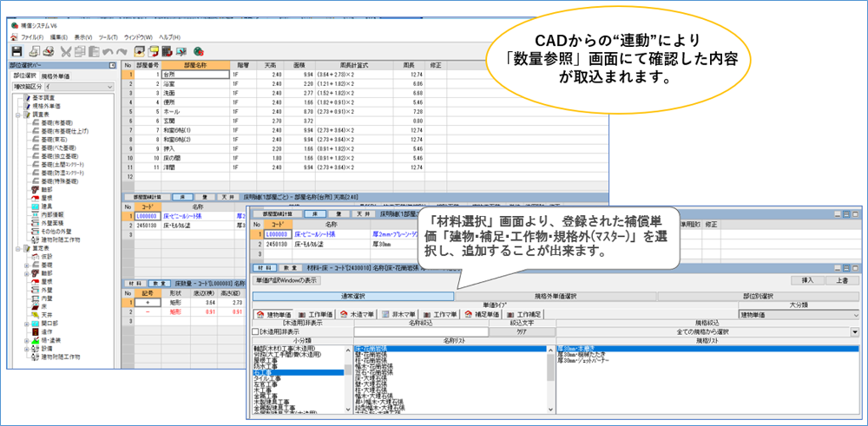Toggle the [木造用]非表示 checkbox
The height and width of the screenshot is (426, 868).
click(253, 331)
